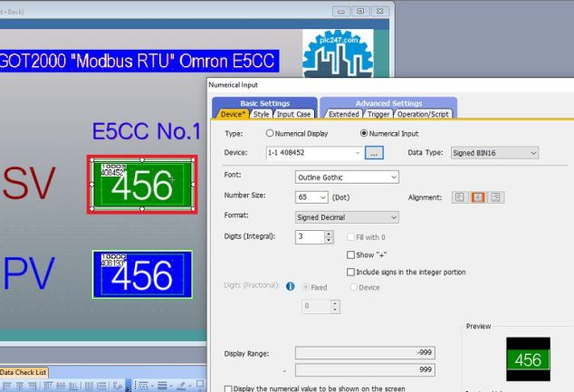Image resolution: width=574 pixels, height=392 pixels.
Task: Click distribute-horizontally icon in bottom toolbar
Action: tap(89, 386)
